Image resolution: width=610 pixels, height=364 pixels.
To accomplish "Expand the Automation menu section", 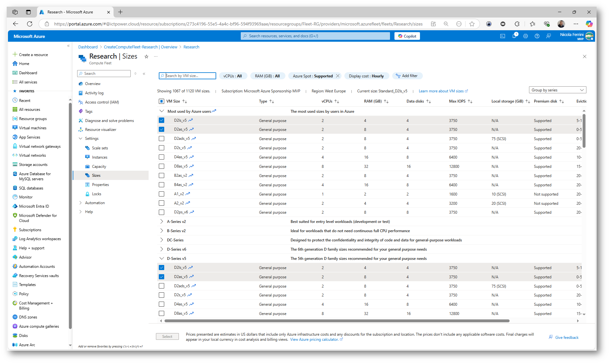I will pos(95,203).
